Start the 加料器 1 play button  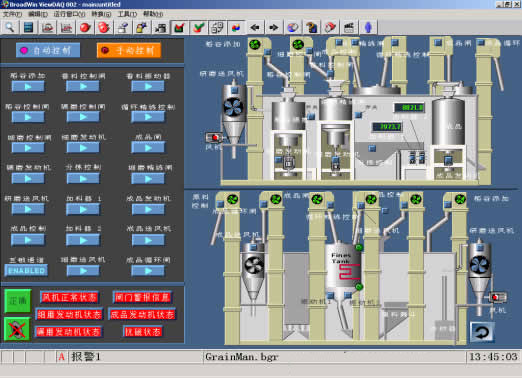tap(83, 209)
